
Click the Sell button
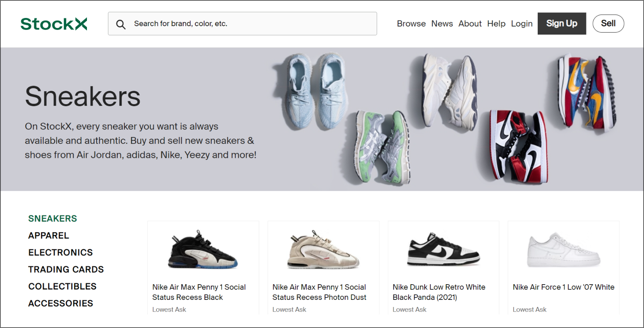(608, 24)
